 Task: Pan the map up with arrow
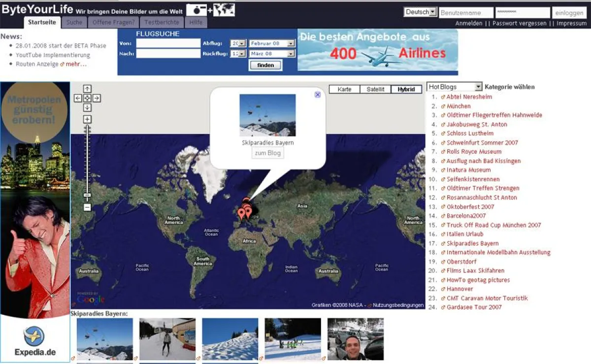point(87,89)
